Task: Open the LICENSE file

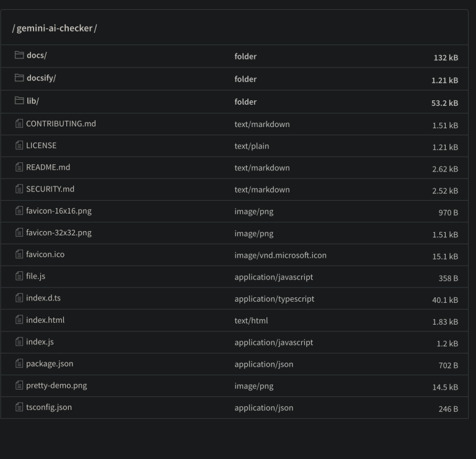Action: coord(41,146)
